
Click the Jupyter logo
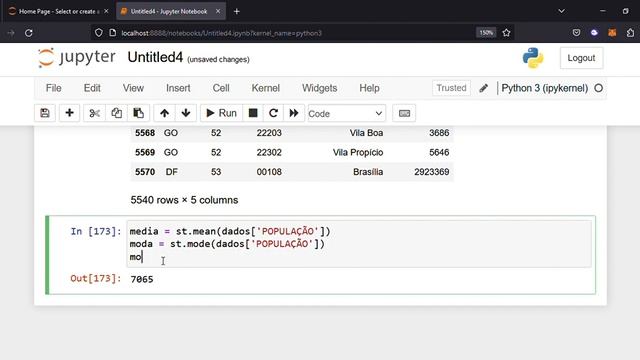[x=77, y=58]
